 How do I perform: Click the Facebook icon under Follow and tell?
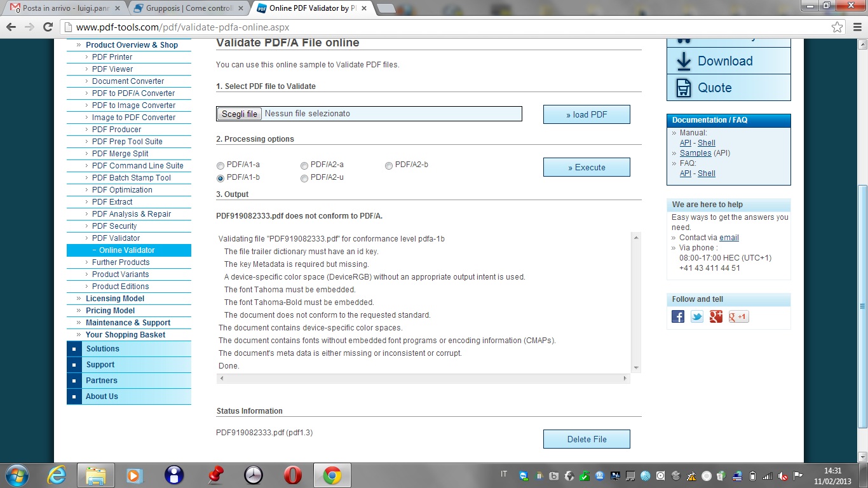pos(678,316)
